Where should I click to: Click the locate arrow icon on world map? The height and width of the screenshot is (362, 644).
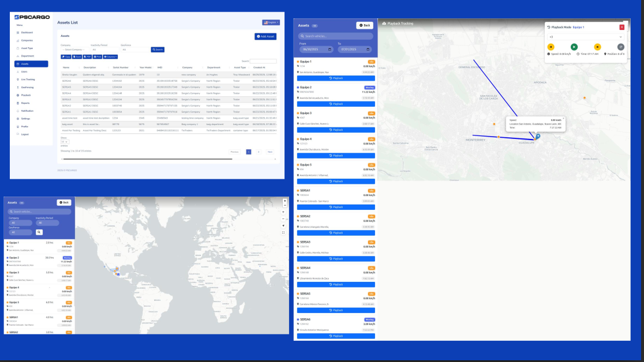(x=284, y=226)
